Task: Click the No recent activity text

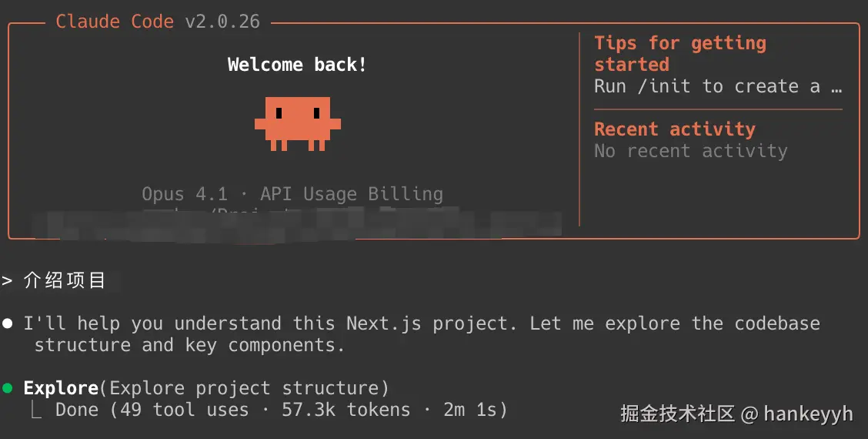Action: point(691,151)
